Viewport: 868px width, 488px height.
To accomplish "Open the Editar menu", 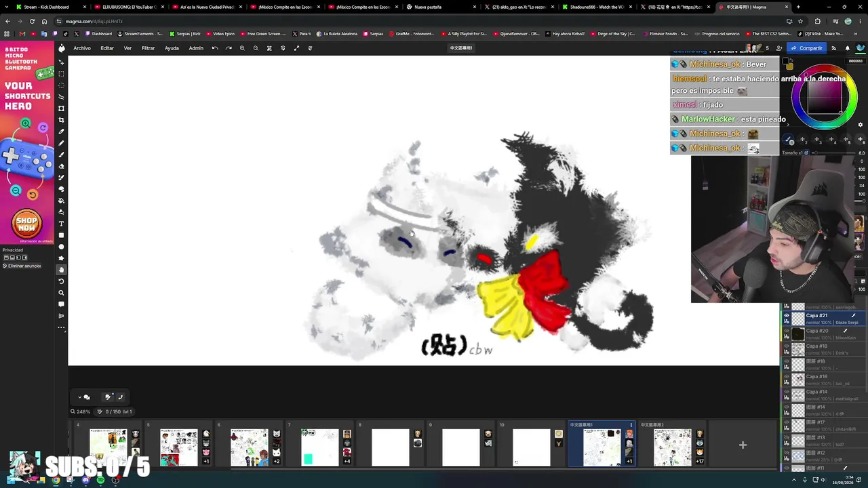I will point(107,48).
